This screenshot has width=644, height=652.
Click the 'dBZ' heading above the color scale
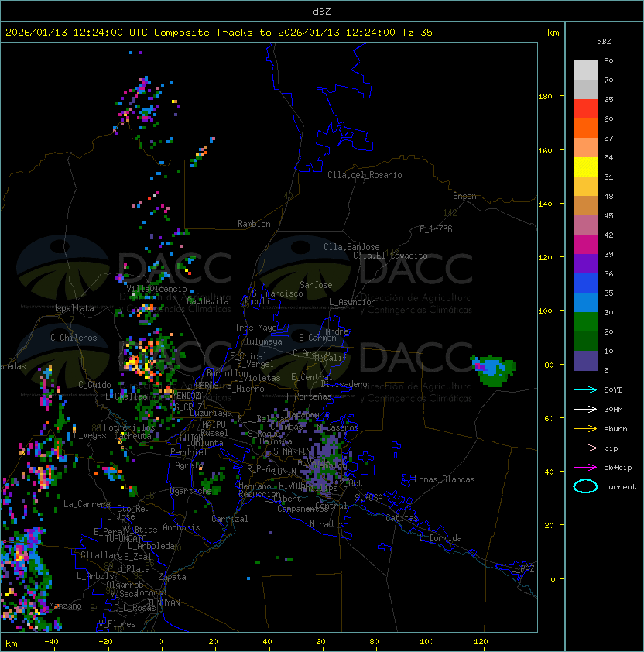tap(604, 42)
